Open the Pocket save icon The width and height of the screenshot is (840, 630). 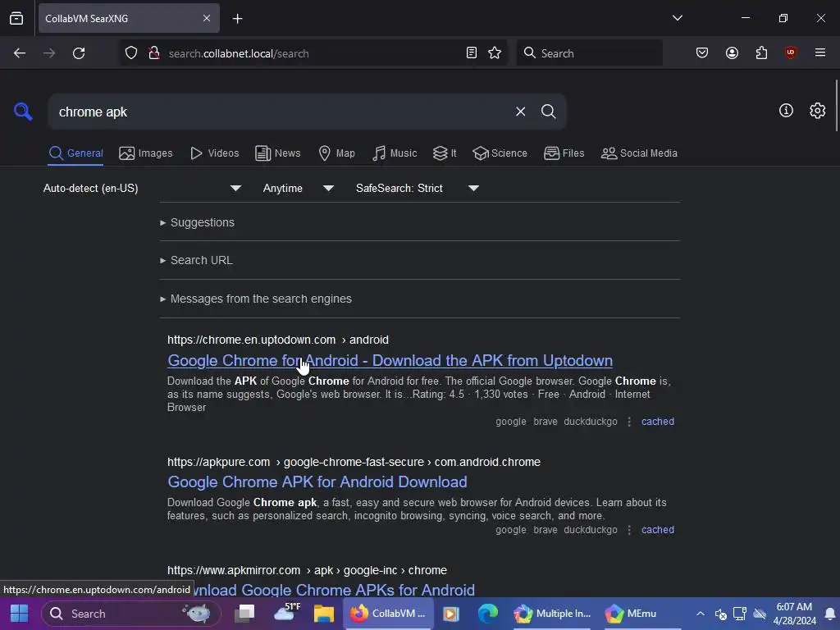[702, 52]
